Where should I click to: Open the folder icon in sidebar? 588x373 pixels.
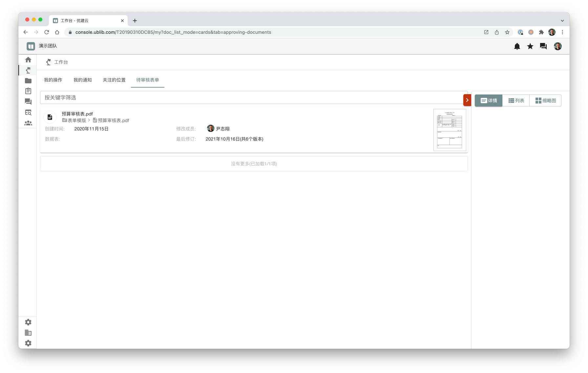[28, 81]
